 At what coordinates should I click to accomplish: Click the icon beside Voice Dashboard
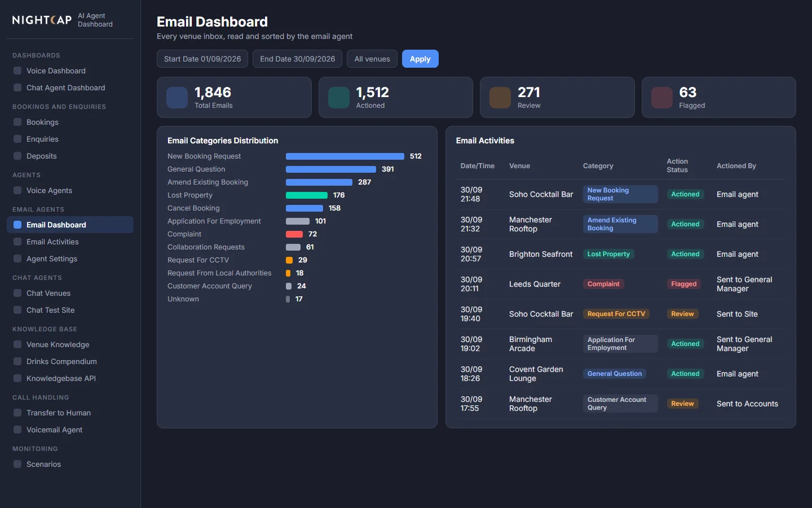[17, 71]
